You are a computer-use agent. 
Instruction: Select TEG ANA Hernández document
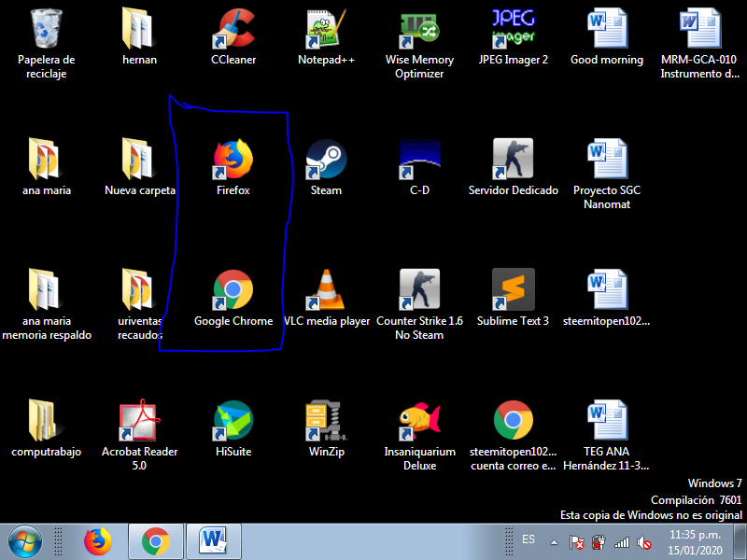point(606,421)
